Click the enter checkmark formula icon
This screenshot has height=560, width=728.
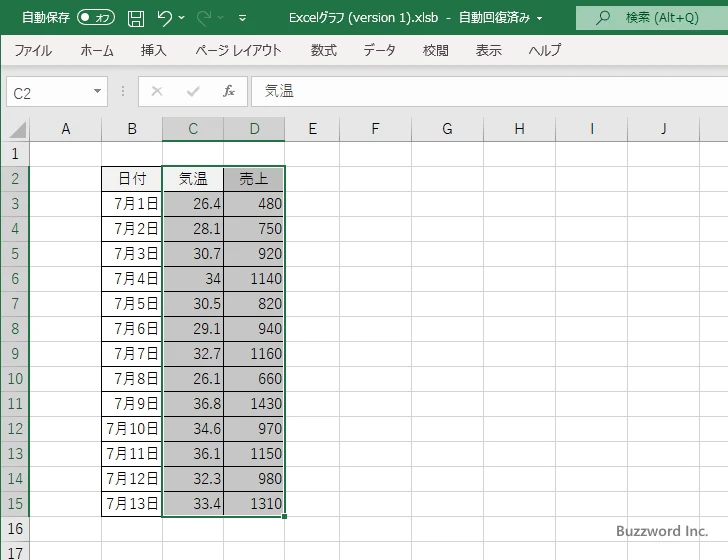click(193, 91)
